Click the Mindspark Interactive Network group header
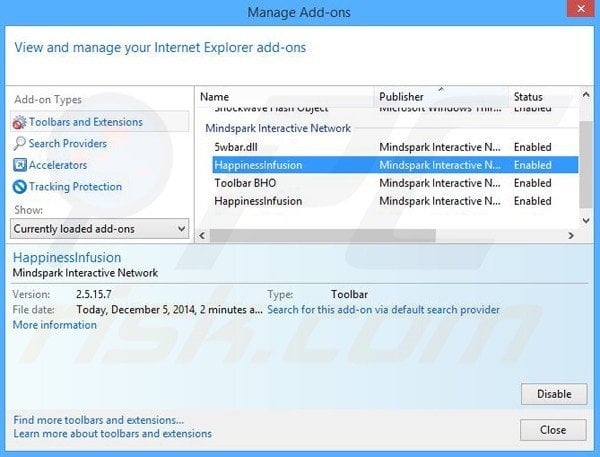Screen dimensions: 600x457 (x=278, y=128)
